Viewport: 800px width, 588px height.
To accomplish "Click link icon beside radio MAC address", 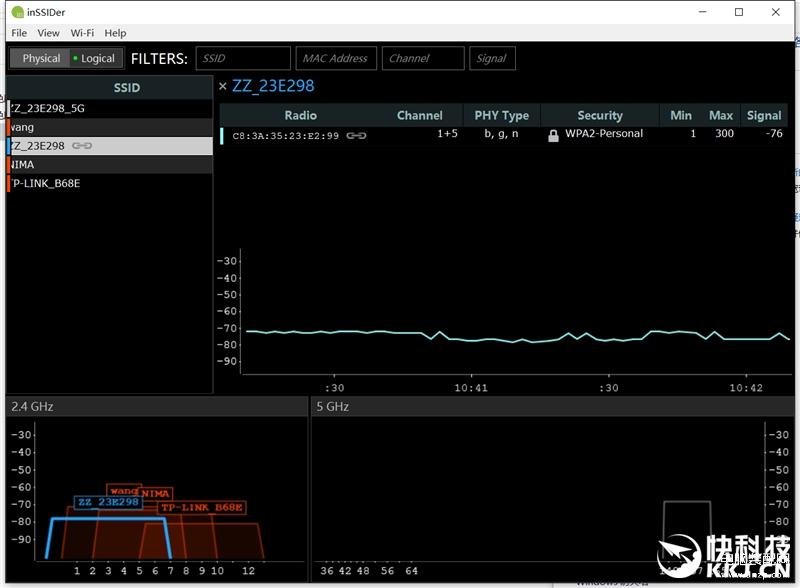I will pos(356,136).
